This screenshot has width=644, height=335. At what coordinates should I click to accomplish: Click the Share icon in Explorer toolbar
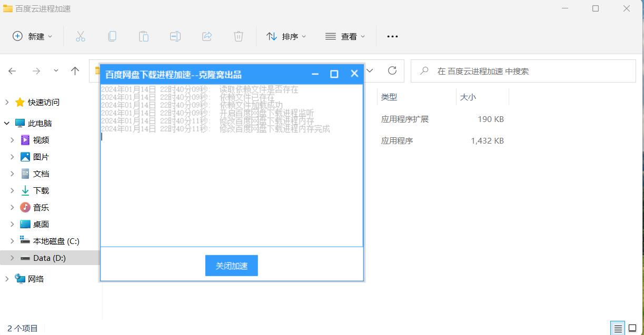coord(207,36)
